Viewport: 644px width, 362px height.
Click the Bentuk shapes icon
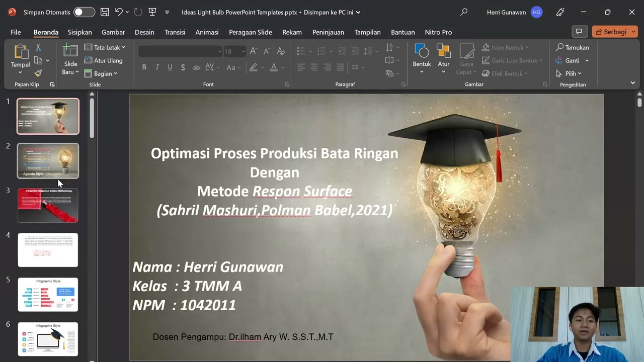click(x=421, y=51)
